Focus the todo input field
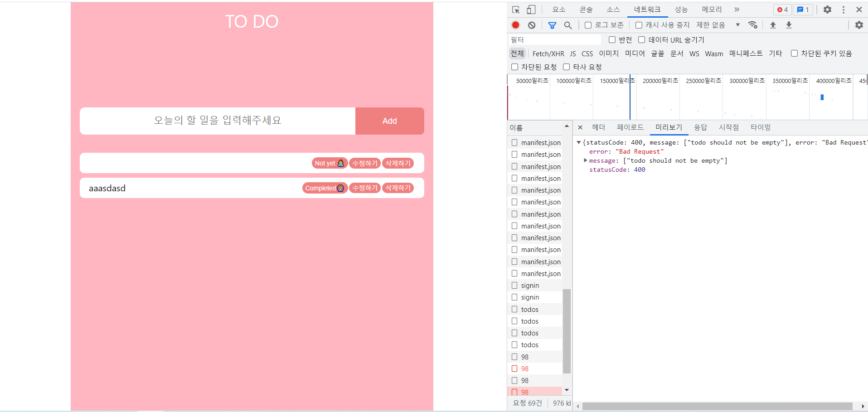 [218, 121]
